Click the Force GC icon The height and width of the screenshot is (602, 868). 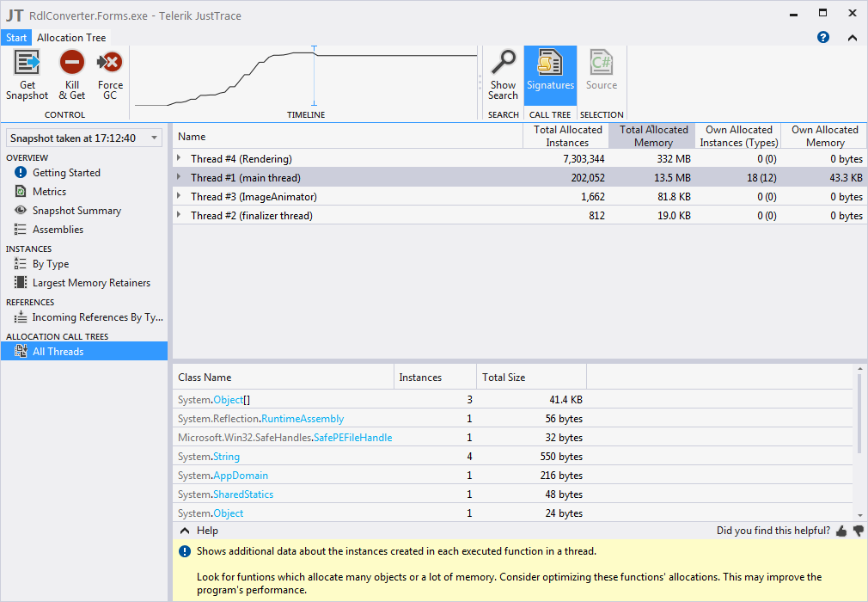[110, 62]
